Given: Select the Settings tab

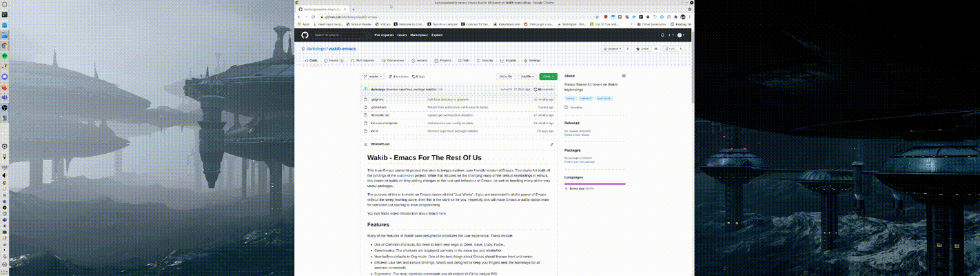Looking at the screenshot, I should (x=532, y=60).
